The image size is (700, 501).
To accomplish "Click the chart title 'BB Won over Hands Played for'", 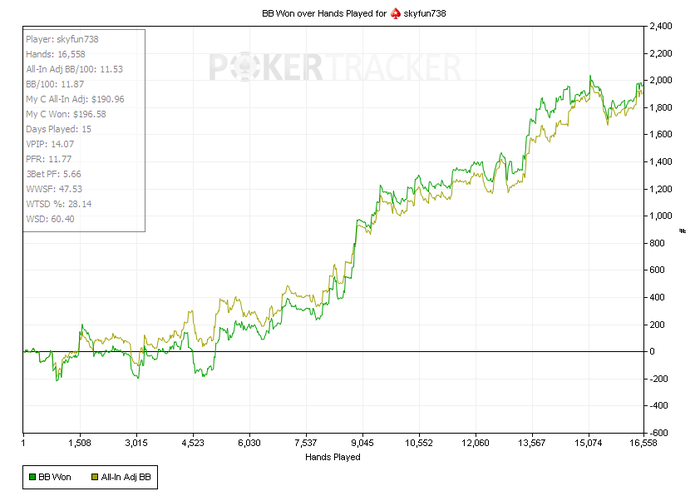I will tap(324, 13).
